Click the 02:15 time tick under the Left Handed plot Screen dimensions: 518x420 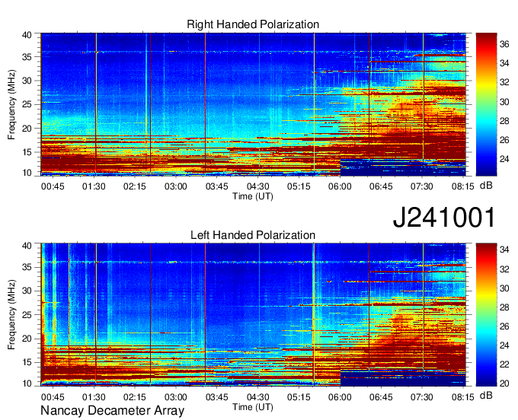135,397
